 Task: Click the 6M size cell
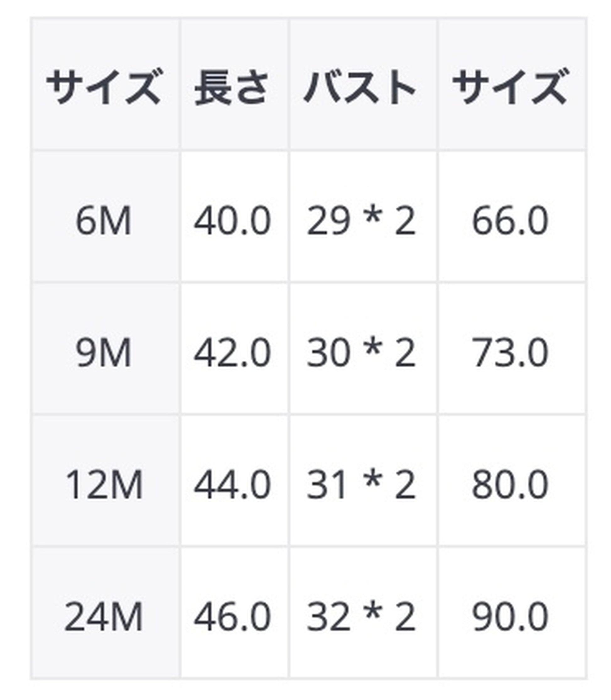(104, 222)
